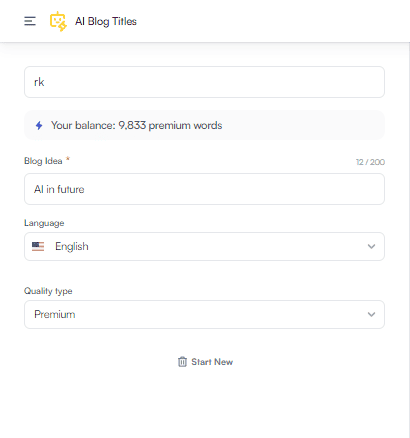Image resolution: width=410 pixels, height=438 pixels.
Task: Click the yellow robot app logo
Action: pos(58,21)
